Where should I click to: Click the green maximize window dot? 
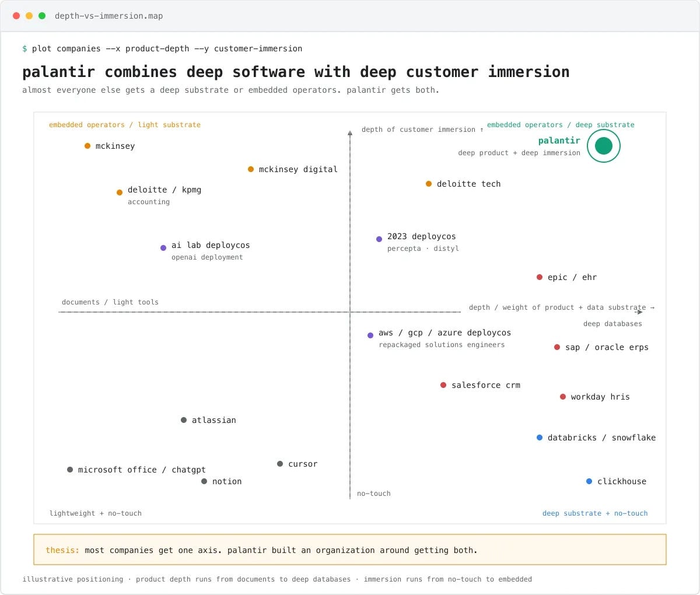42,16
